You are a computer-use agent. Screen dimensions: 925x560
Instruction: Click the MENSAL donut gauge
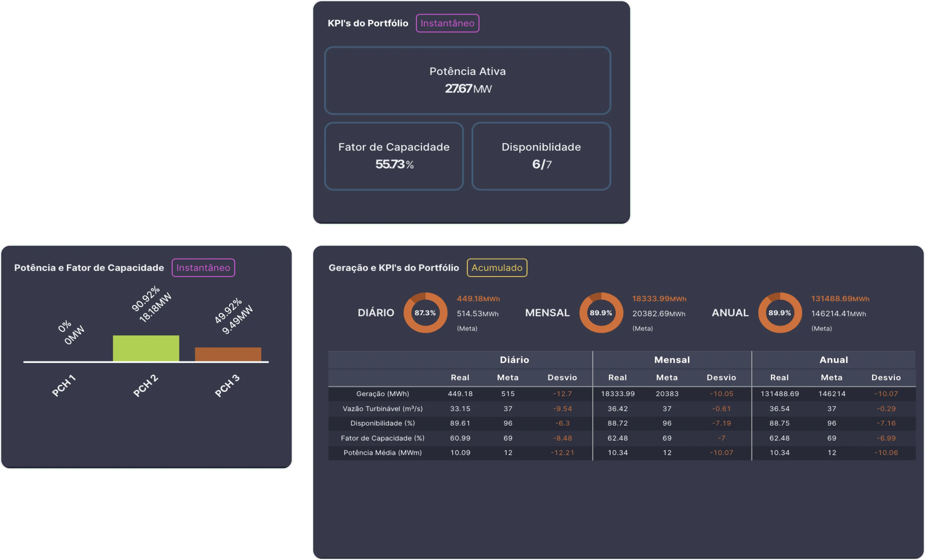pos(601,313)
